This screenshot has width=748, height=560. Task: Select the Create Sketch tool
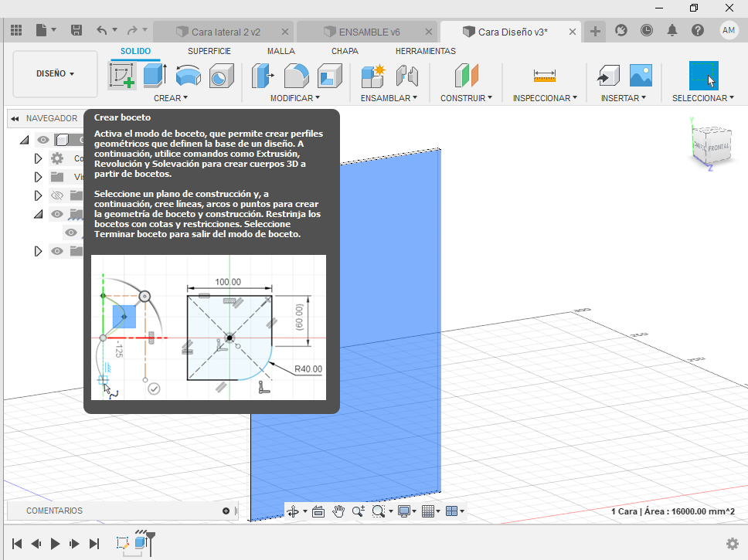(x=122, y=76)
